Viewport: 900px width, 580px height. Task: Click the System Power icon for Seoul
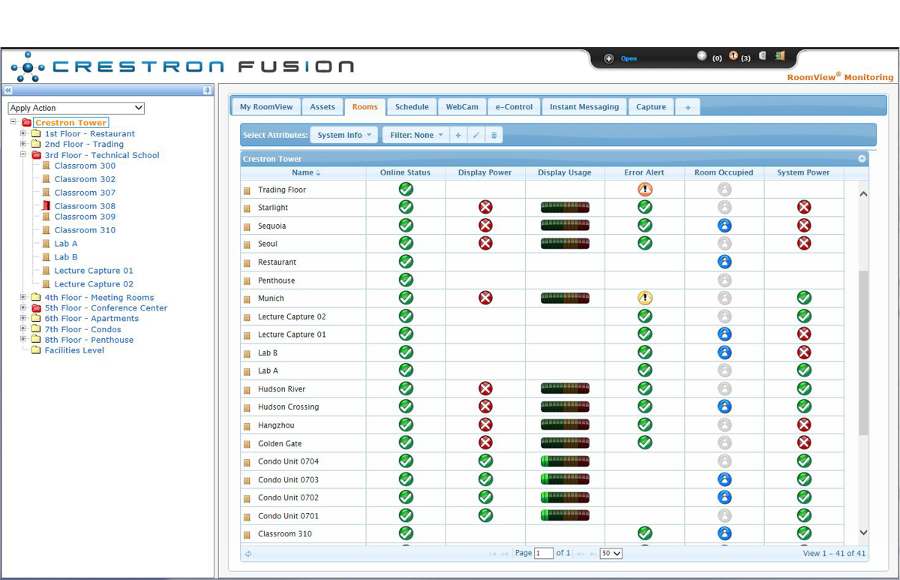[x=804, y=243]
